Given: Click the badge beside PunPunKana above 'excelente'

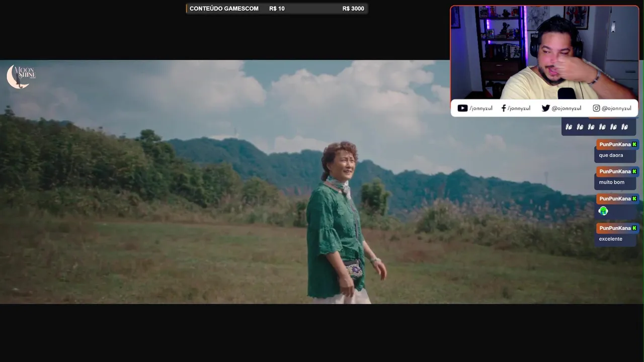Looking at the screenshot, I should [x=634, y=228].
